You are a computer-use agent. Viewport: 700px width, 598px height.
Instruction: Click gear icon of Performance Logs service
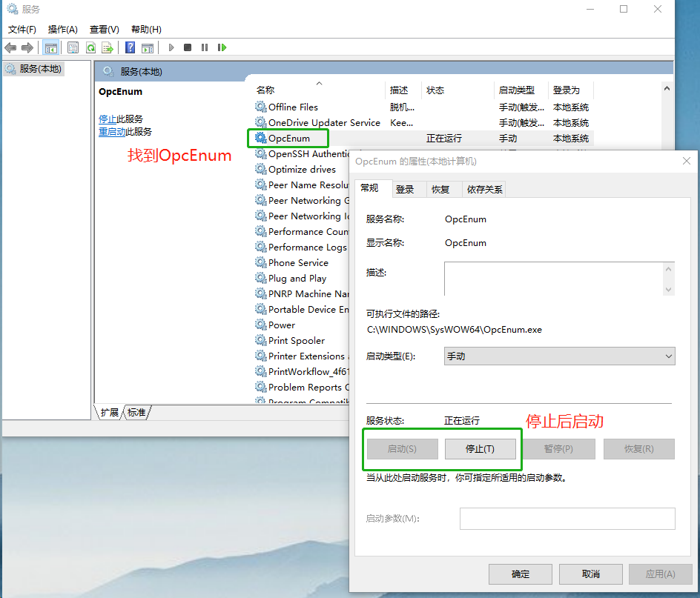click(261, 247)
